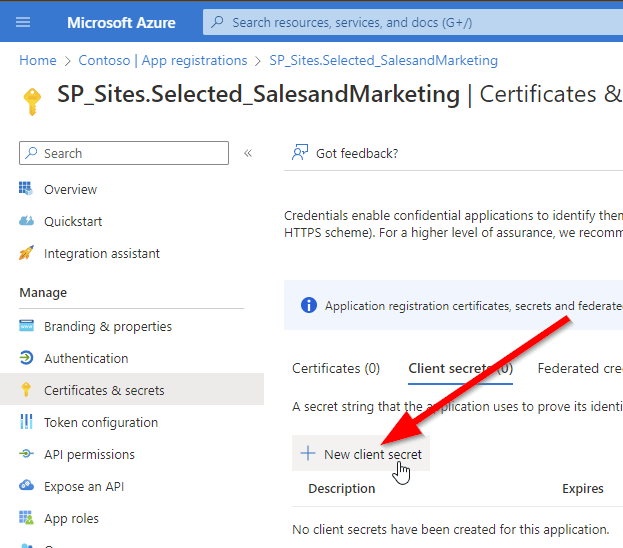
Task: Click the Integration assistant rocket icon
Action: coord(26,253)
